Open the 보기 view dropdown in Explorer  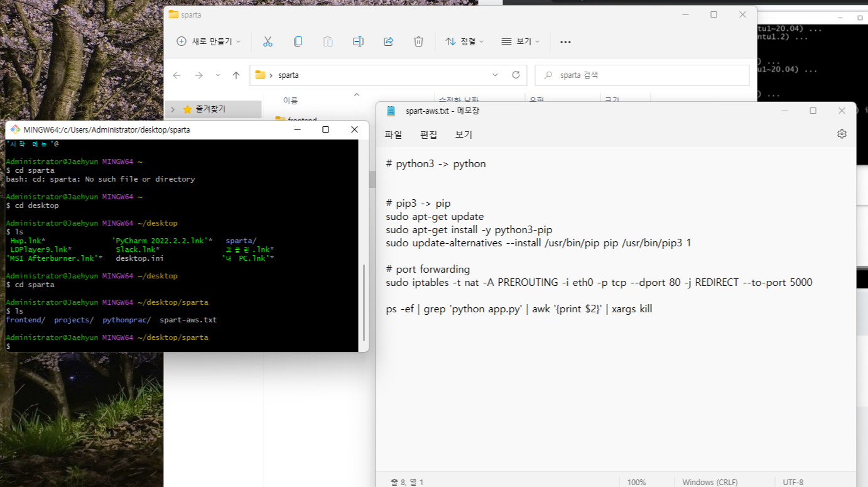(520, 41)
